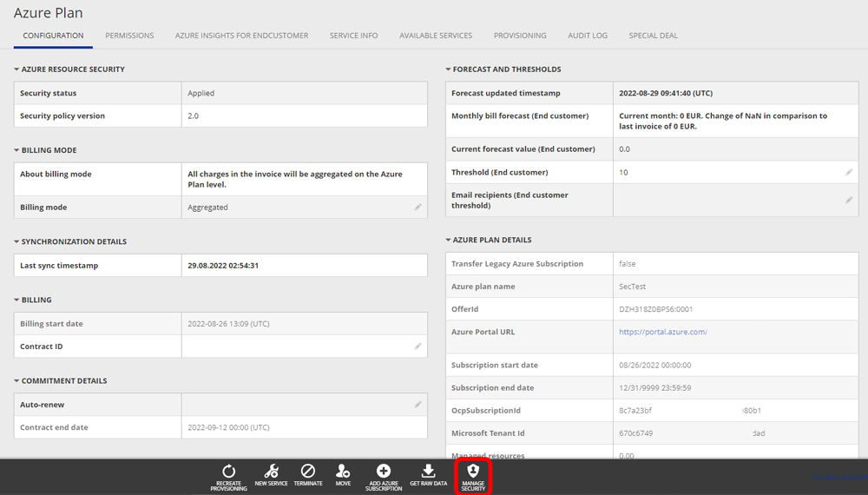868x495 pixels.
Task: Open the Special Deal tab
Action: point(654,36)
